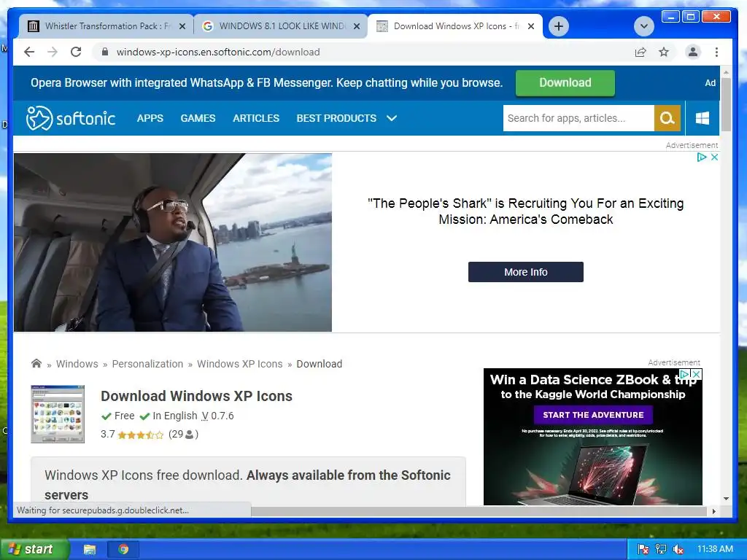Click the AdChoices icon on top ad
Image resolution: width=747 pixels, height=560 pixels.
(701, 157)
